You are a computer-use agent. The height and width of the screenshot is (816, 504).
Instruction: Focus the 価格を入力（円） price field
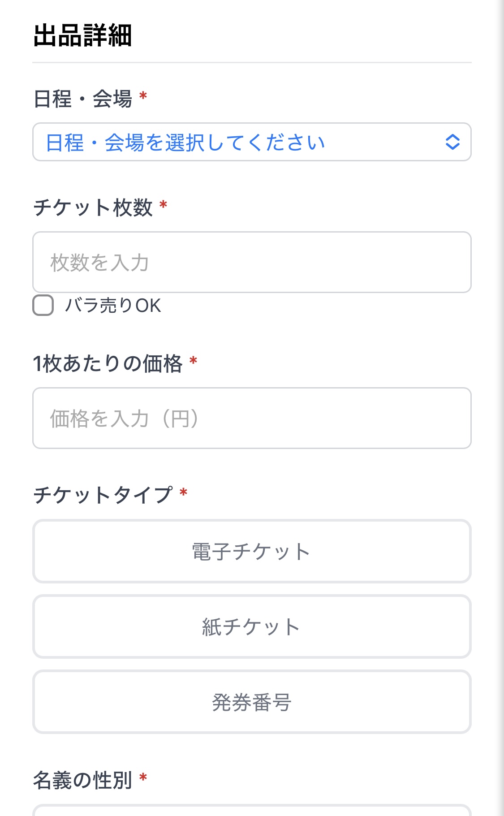click(252, 418)
